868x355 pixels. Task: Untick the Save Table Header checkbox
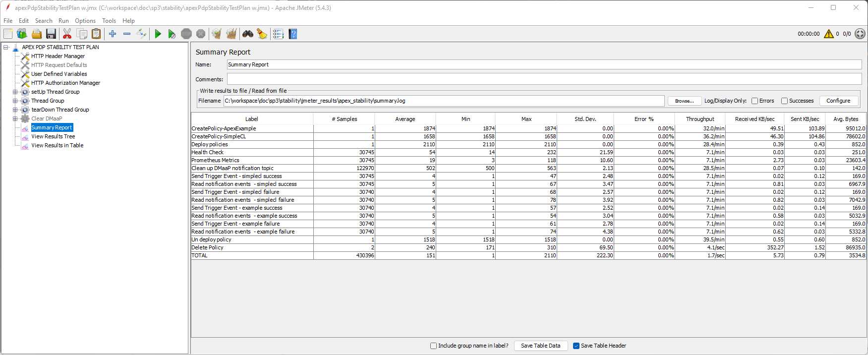(x=576, y=346)
